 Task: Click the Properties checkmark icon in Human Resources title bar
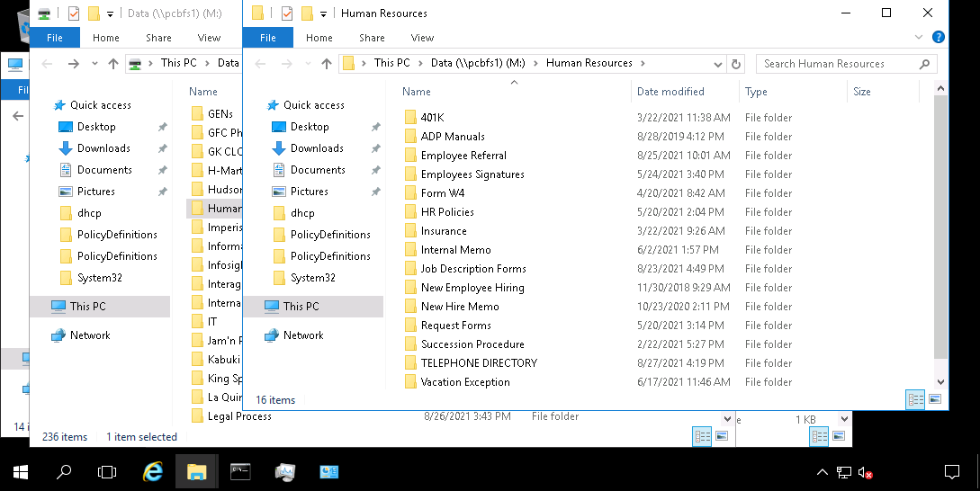[287, 13]
